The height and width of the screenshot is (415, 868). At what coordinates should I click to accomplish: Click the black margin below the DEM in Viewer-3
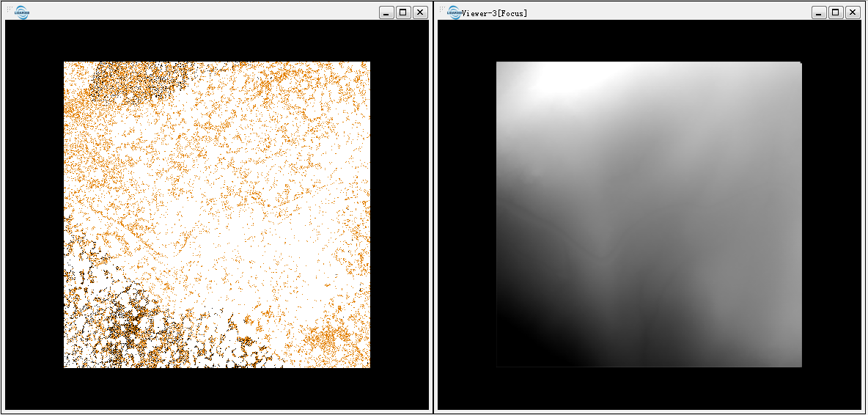point(649,389)
